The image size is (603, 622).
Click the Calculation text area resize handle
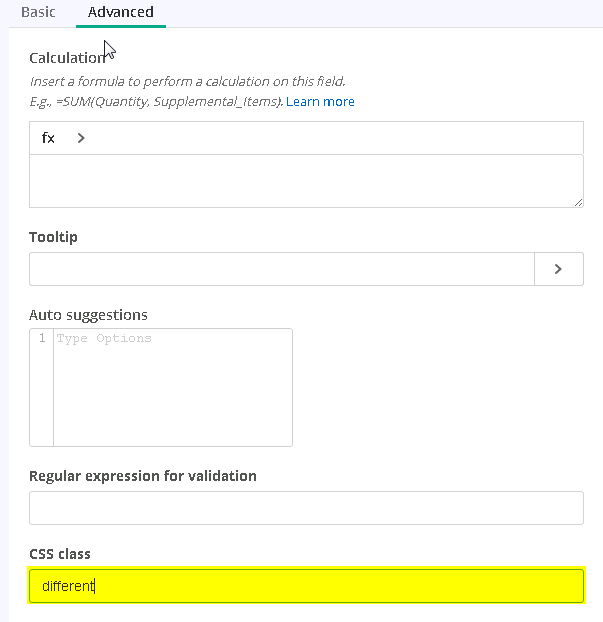(578, 202)
